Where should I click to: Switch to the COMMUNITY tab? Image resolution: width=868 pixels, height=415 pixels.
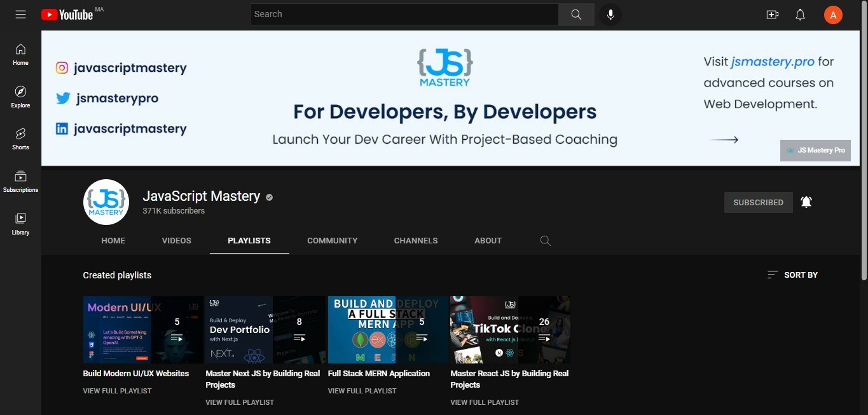point(333,241)
